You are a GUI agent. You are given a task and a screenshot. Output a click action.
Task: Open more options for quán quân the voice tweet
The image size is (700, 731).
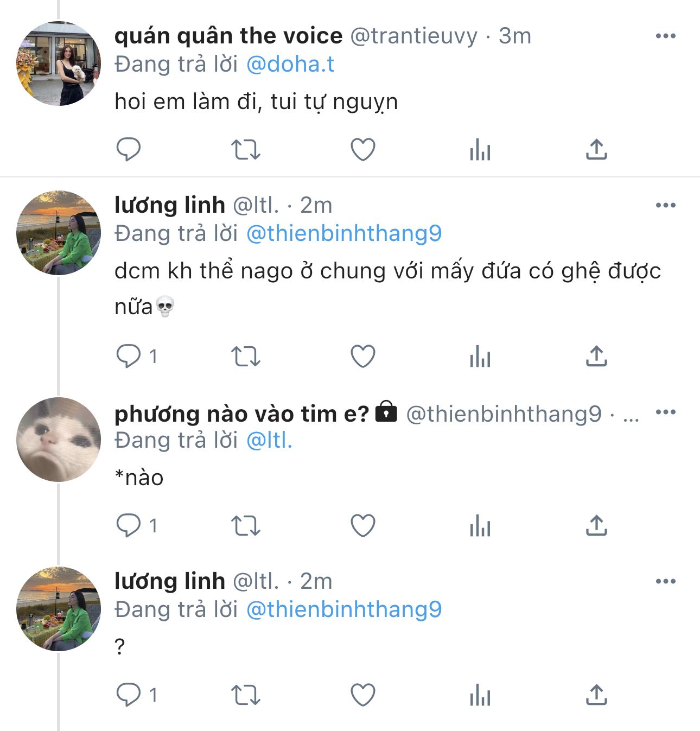tap(665, 36)
